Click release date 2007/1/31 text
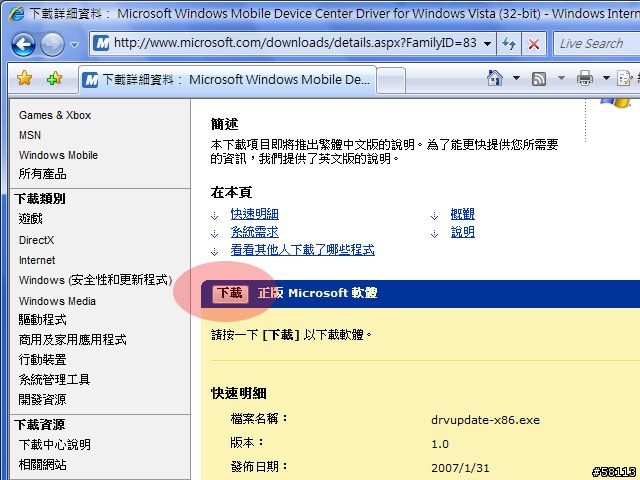Screen dimensions: 640x480 (x=460, y=468)
